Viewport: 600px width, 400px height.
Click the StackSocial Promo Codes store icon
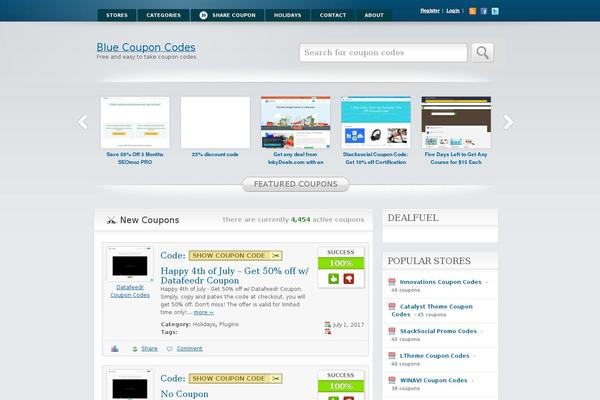click(392, 331)
